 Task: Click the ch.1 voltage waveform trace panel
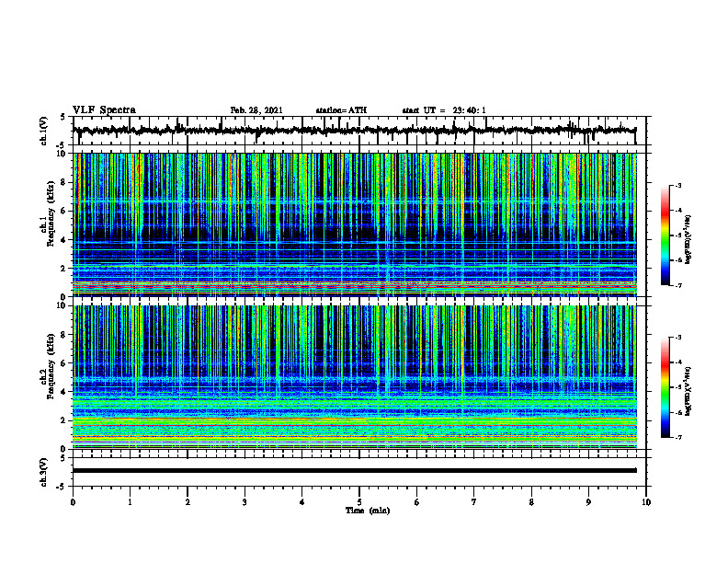click(359, 131)
